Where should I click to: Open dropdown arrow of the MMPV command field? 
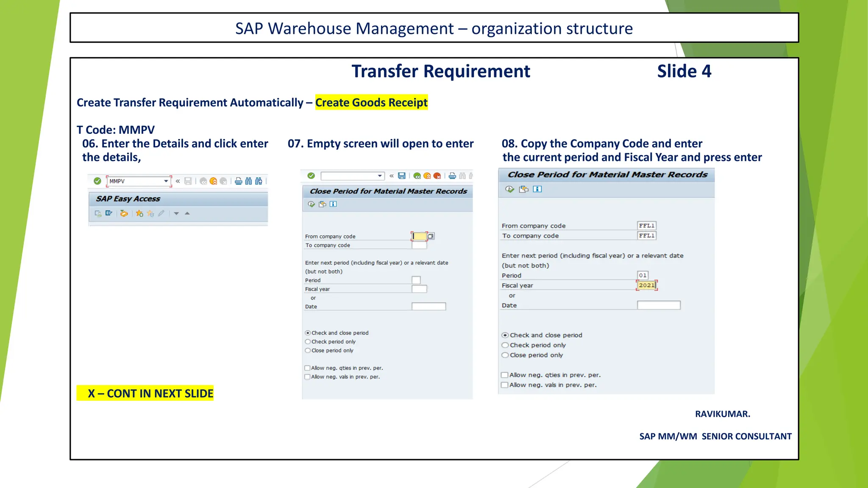(x=166, y=181)
